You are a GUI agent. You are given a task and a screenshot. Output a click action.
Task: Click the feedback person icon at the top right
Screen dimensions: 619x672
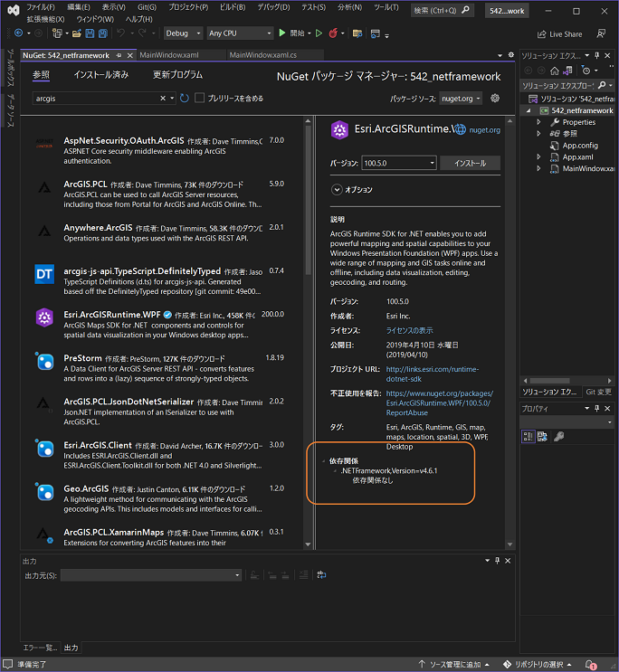pyautogui.click(x=602, y=33)
